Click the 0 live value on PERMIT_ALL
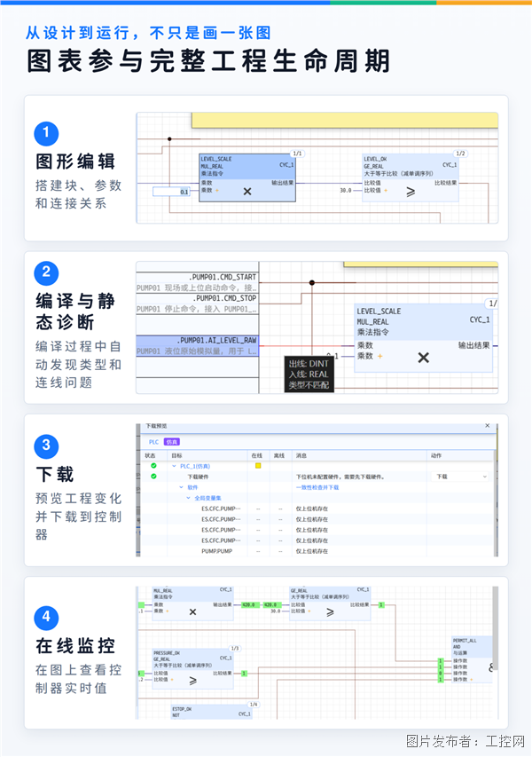This screenshot has height=757, width=532. click(x=441, y=673)
